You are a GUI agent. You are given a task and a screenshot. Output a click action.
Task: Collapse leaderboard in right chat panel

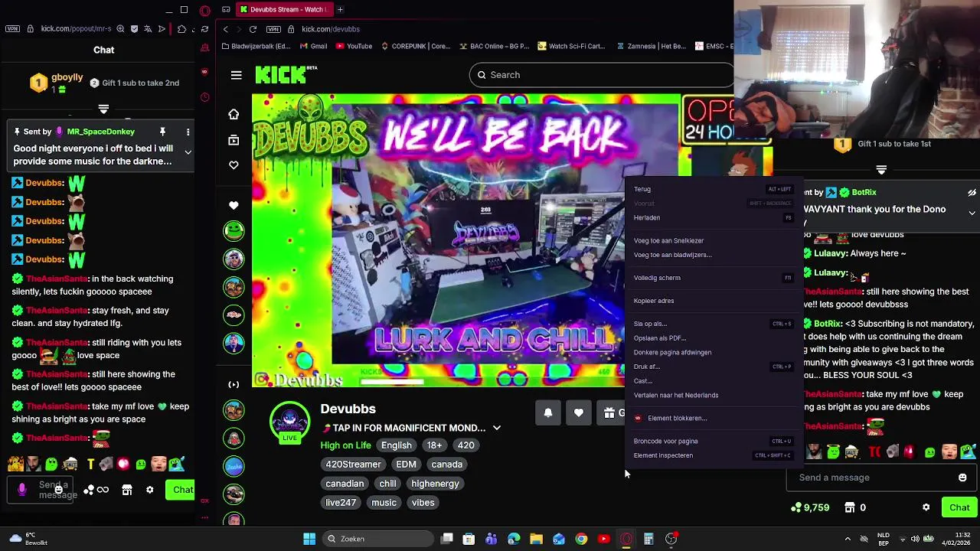tap(881, 170)
